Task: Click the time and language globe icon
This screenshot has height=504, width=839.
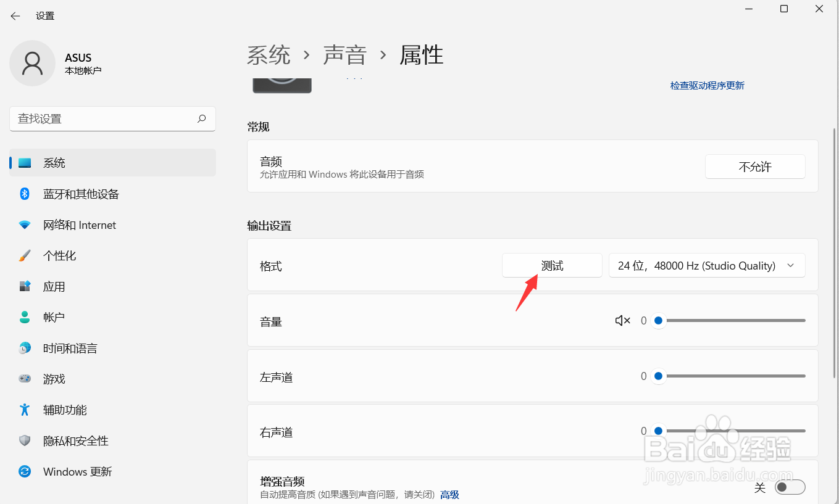Action: [25, 348]
